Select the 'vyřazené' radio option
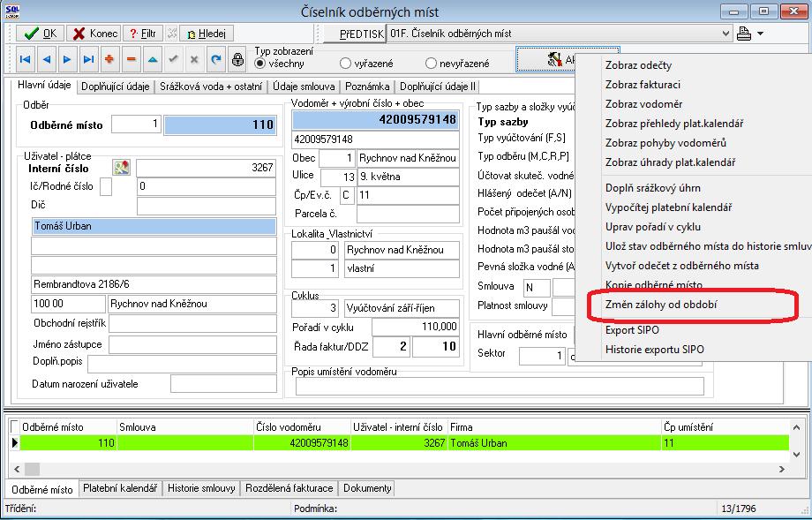812x520 pixels. click(x=345, y=64)
